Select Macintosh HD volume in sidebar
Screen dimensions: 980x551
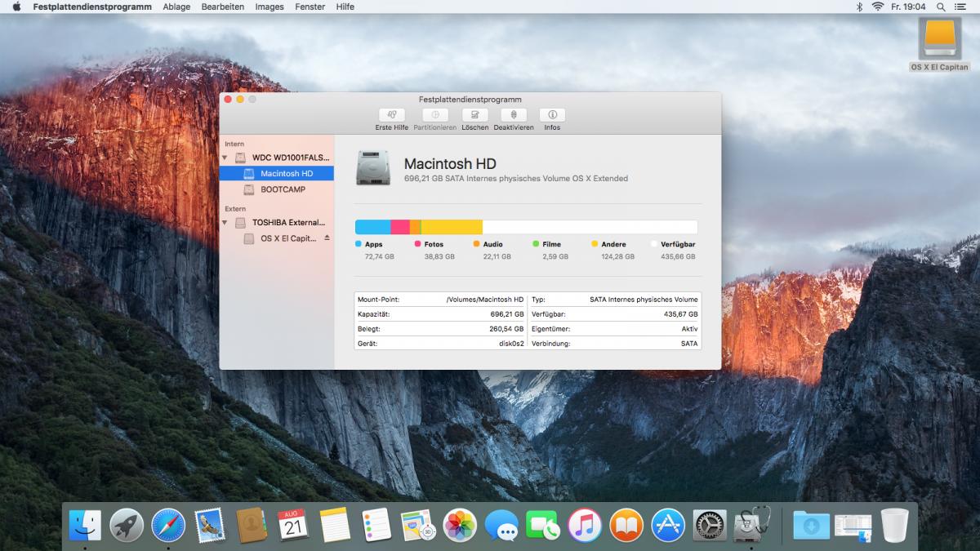click(x=277, y=173)
